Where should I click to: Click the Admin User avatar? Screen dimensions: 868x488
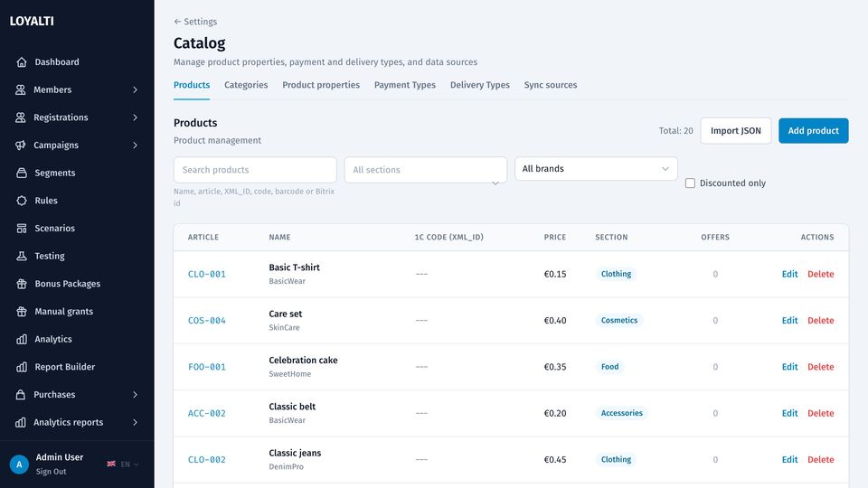pyautogui.click(x=19, y=465)
